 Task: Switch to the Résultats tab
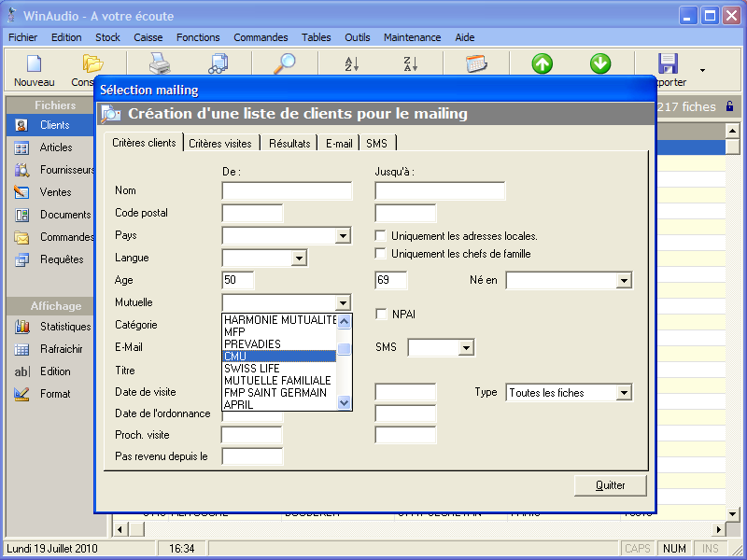289,144
